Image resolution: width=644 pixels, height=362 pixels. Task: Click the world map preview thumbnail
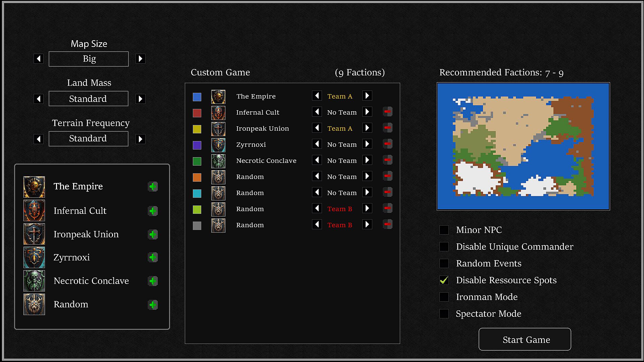(523, 146)
